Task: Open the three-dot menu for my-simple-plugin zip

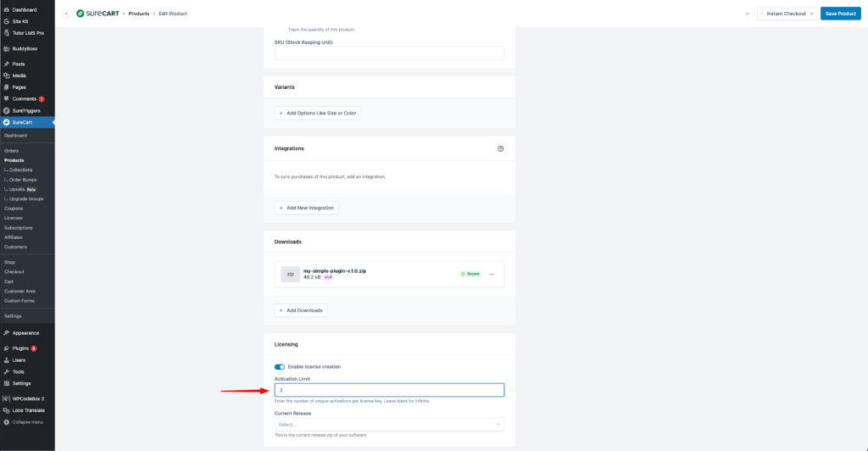Action: pos(492,274)
